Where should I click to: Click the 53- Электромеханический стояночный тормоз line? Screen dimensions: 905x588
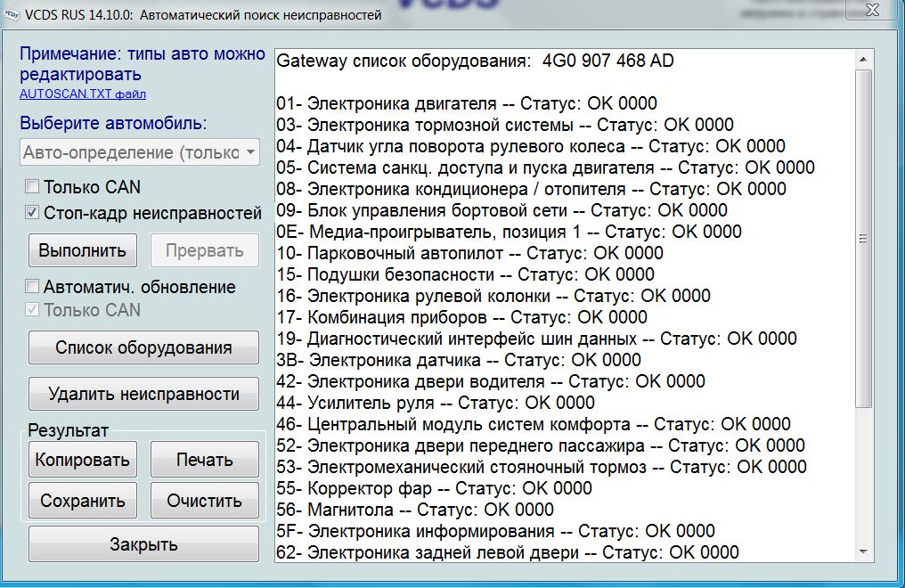542,467
